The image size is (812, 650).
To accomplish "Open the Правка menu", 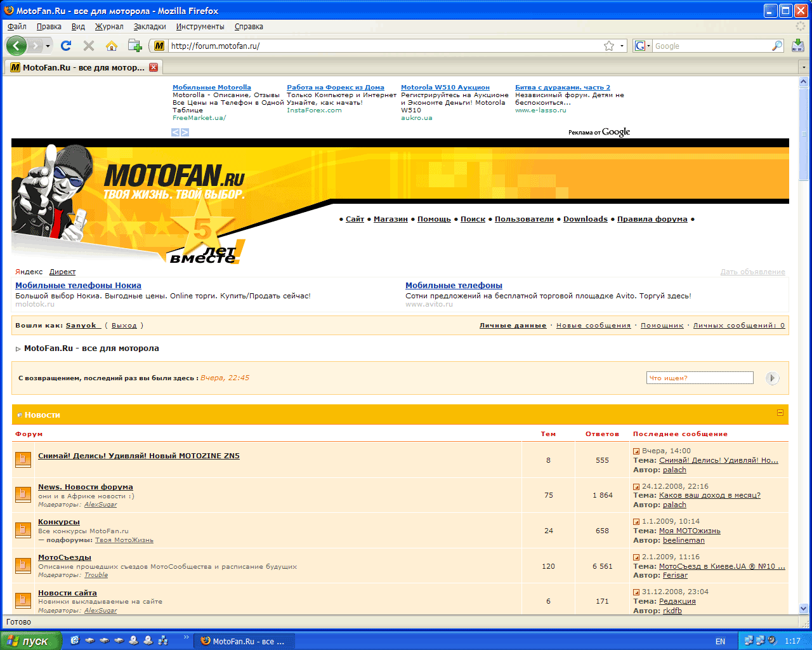I will coord(49,27).
